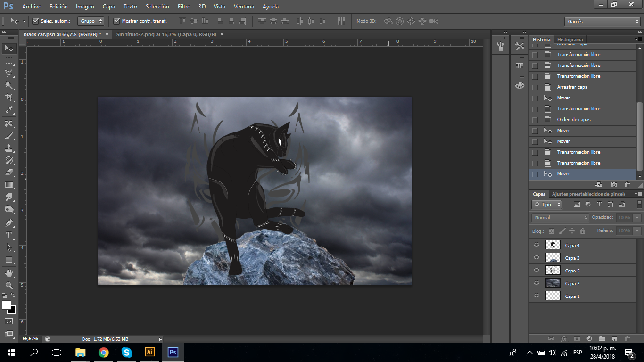Viewport: 644px width, 362px height.
Task: Open the Normal blend mode dropdown
Action: [560, 217]
